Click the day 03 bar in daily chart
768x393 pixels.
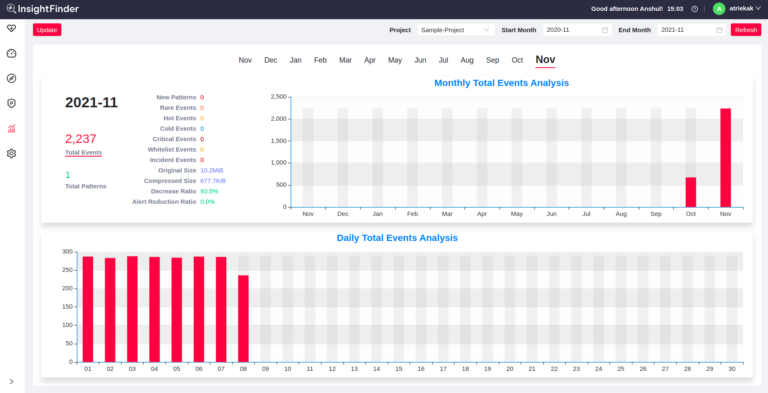click(132, 309)
